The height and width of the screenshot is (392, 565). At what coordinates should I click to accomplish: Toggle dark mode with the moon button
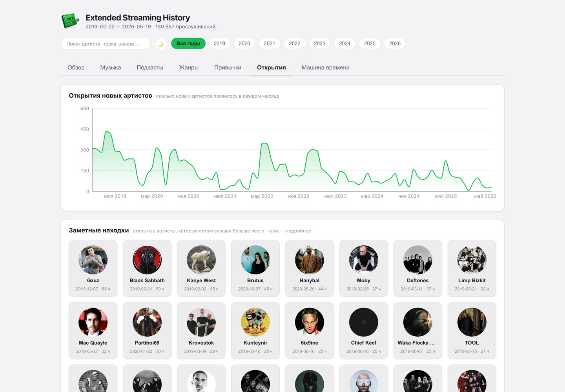pos(160,44)
